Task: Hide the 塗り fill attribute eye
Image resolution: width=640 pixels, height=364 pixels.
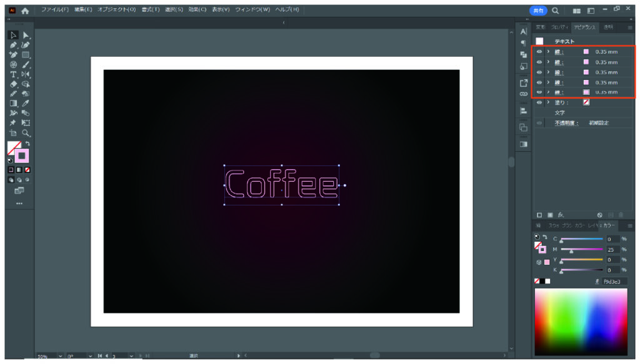Action: pyautogui.click(x=539, y=102)
